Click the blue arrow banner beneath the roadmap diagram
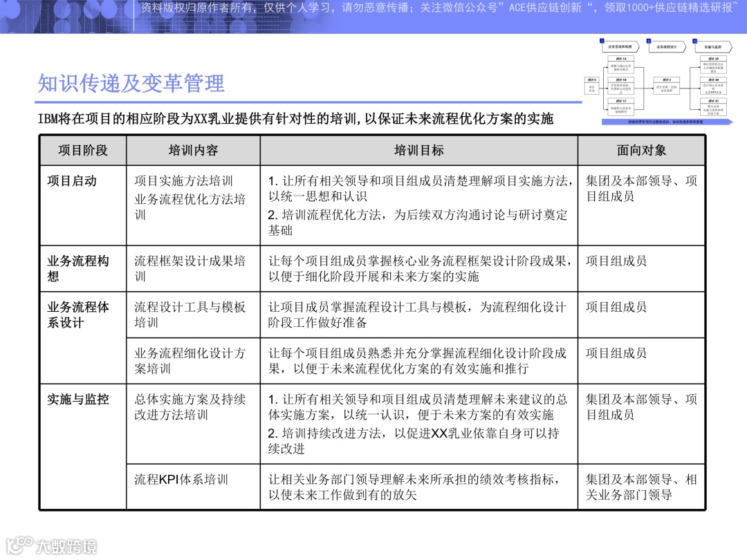The height and width of the screenshot is (560, 747). tap(667, 122)
